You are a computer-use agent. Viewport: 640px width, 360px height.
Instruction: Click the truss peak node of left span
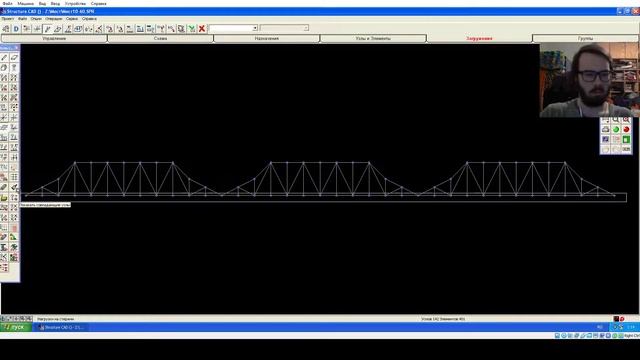pyautogui.click(x=75, y=163)
